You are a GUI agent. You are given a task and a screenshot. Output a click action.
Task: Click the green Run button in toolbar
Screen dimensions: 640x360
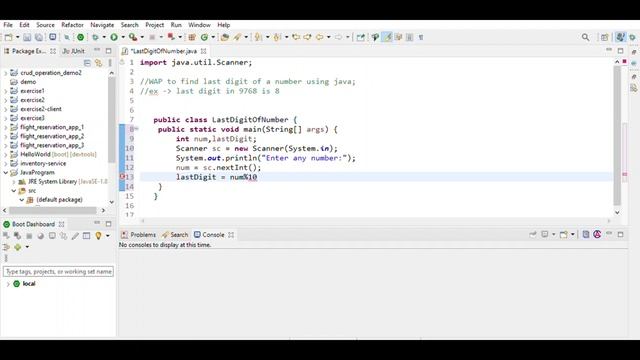pos(114,37)
